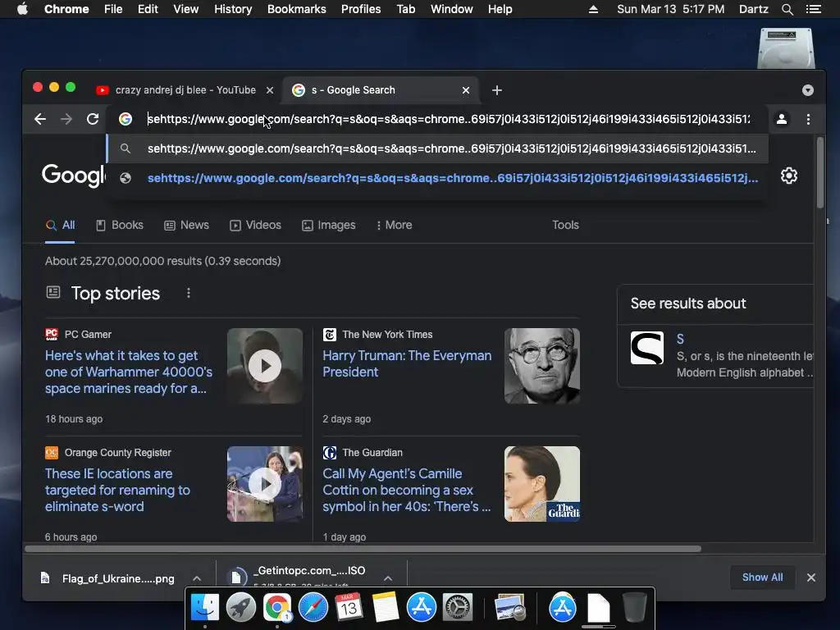
Task: Click Show All downloads button
Action: pos(762,577)
